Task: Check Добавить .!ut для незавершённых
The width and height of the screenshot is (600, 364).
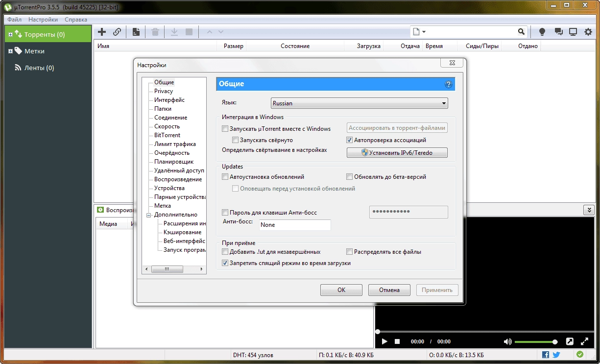Action: point(225,252)
